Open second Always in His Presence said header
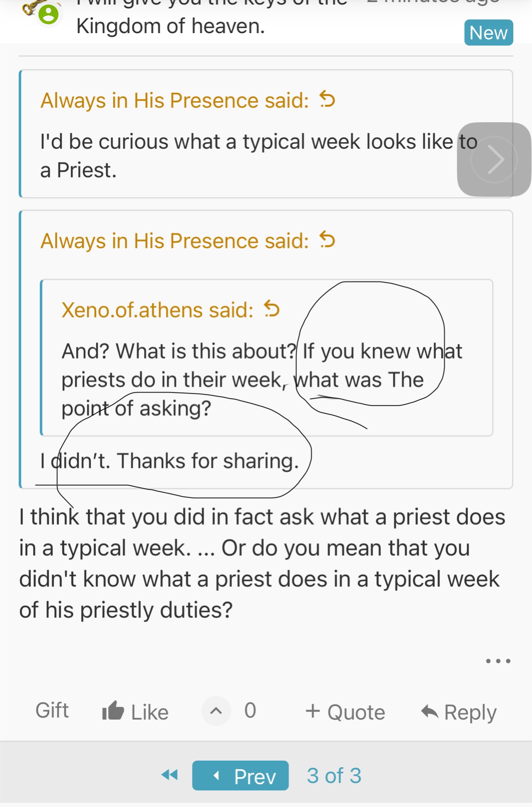This screenshot has width=532, height=807. (174, 241)
